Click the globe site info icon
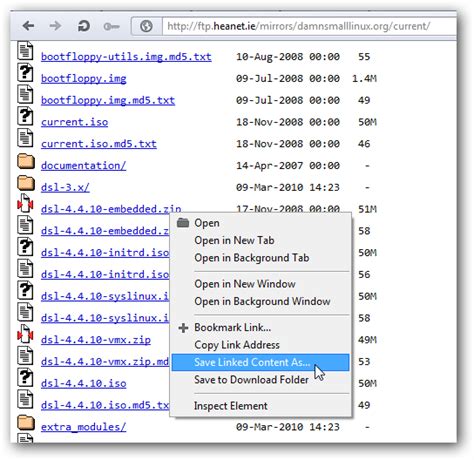The width and height of the screenshot is (474, 460). point(146,26)
